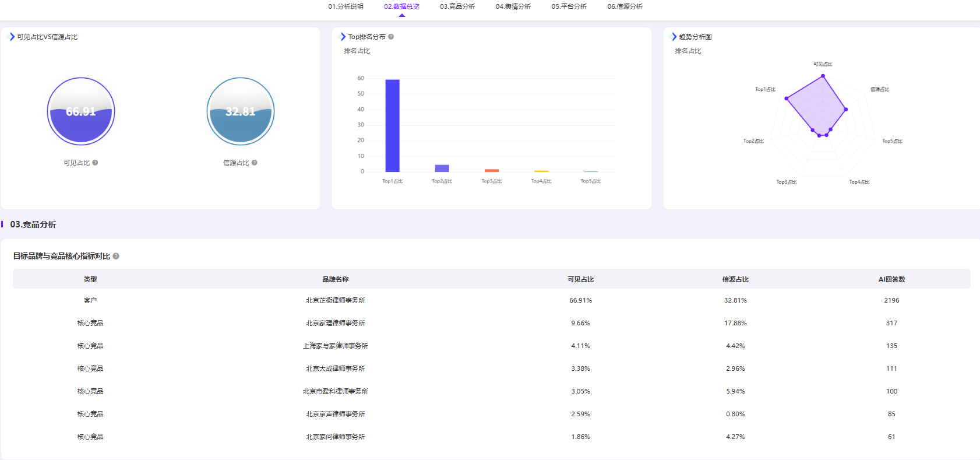Click the Top1占比 label under the bar chart

393,181
